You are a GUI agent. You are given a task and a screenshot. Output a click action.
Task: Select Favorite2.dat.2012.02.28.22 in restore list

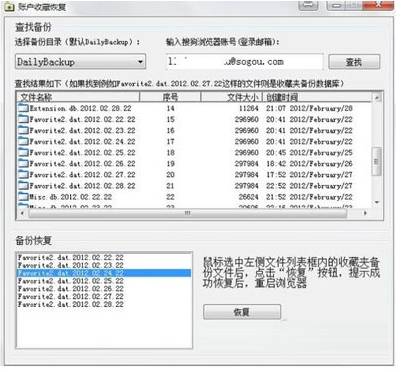tap(71, 304)
